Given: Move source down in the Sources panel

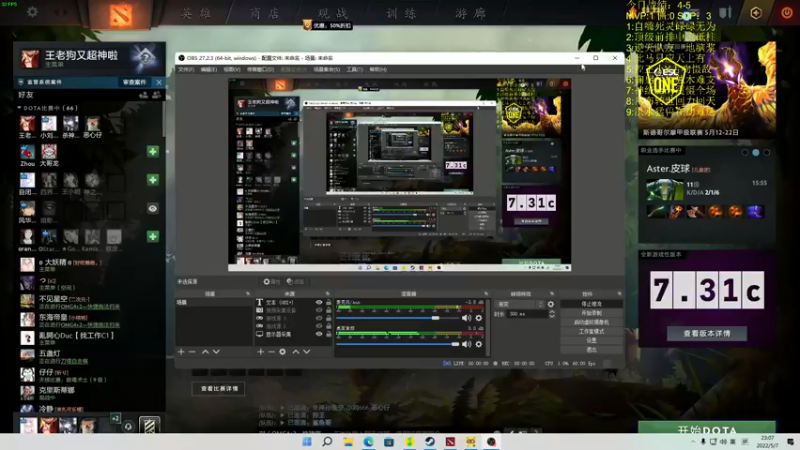Looking at the screenshot, I should [x=307, y=352].
